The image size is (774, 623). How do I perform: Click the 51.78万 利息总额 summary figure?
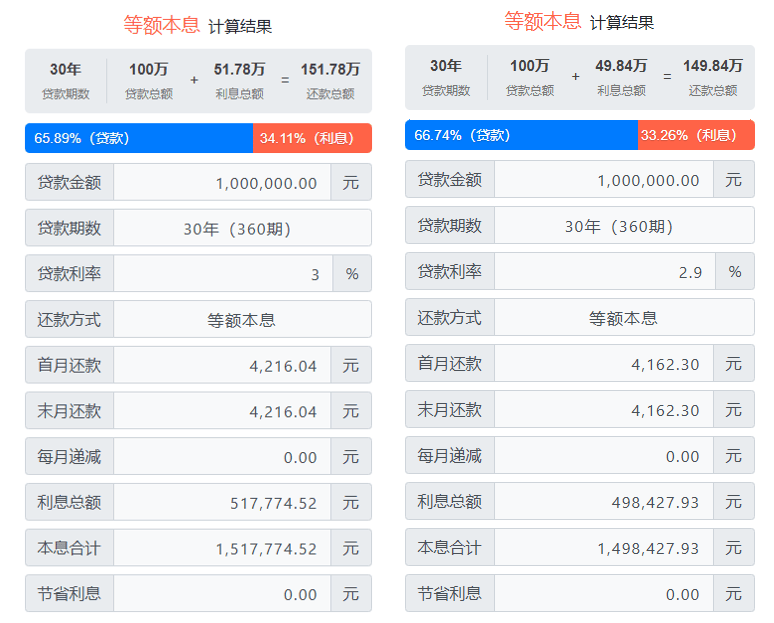[x=239, y=70]
